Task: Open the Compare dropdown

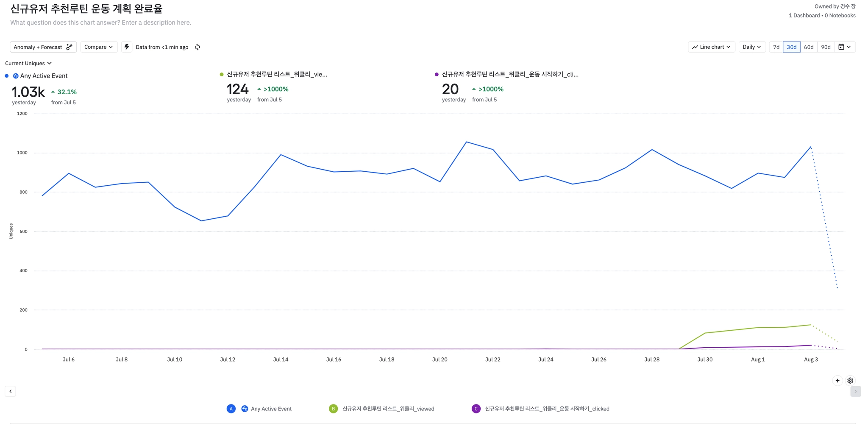Action: point(99,47)
